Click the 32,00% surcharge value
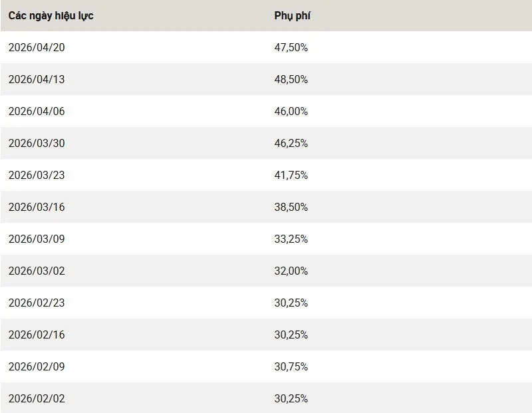The height and width of the screenshot is (413, 532). [291, 271]
